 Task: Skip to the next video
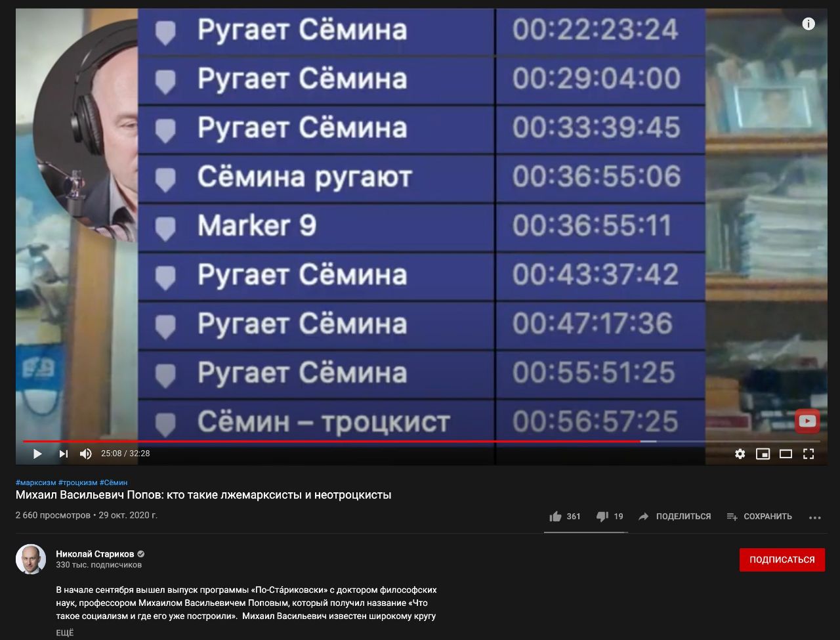coord(63,454)
